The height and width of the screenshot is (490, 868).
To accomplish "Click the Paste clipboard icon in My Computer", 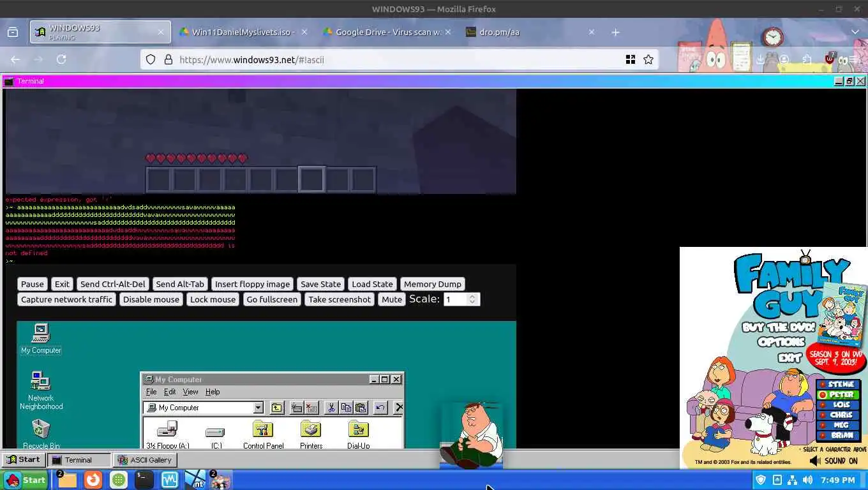I will [x=361, y=408].
